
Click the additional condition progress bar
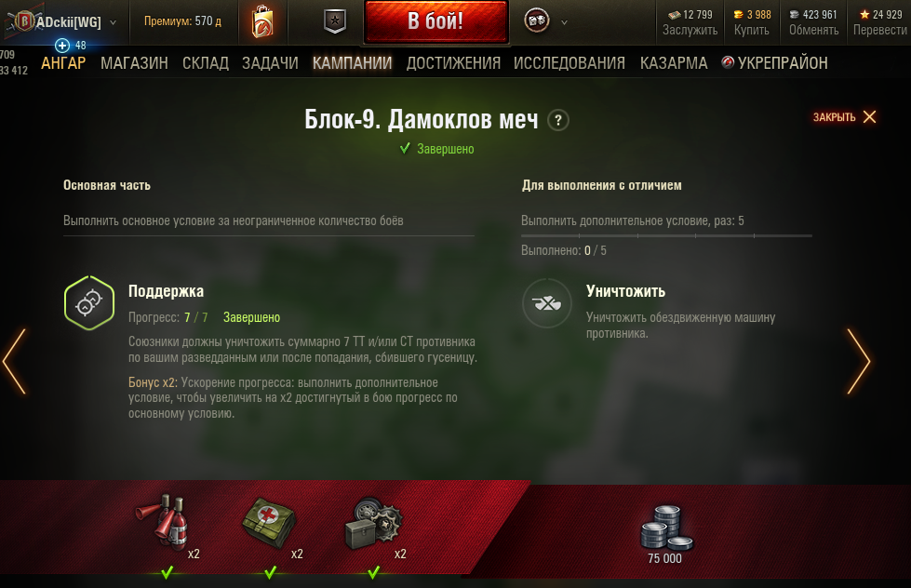point(666,236)
